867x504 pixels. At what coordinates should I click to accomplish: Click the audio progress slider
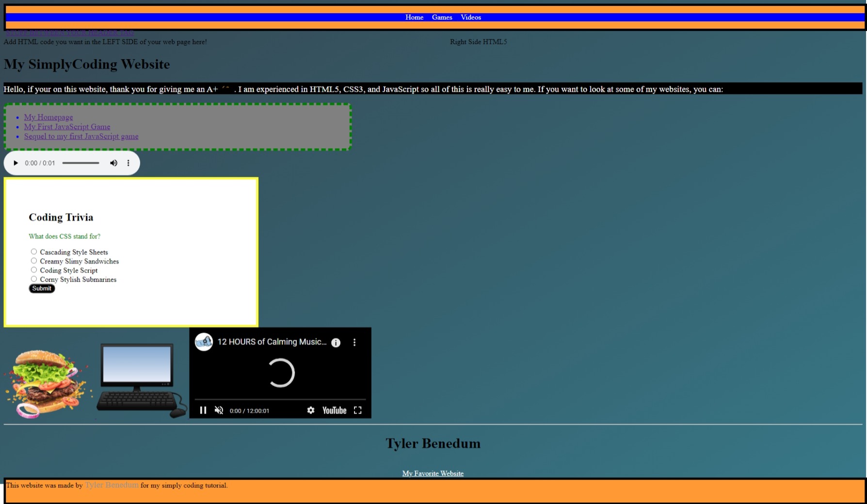pyautogui.click(x=80, y=163)
